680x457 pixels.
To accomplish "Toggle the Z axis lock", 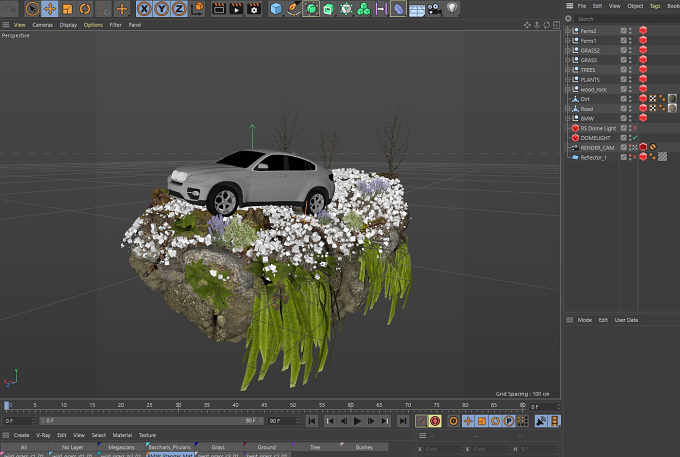I will [x=179, y=9].
